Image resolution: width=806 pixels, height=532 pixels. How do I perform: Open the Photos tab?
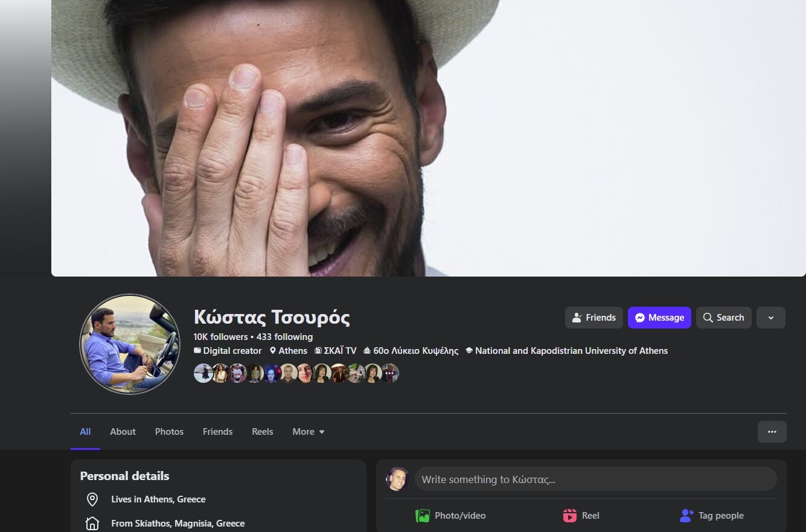169,432
